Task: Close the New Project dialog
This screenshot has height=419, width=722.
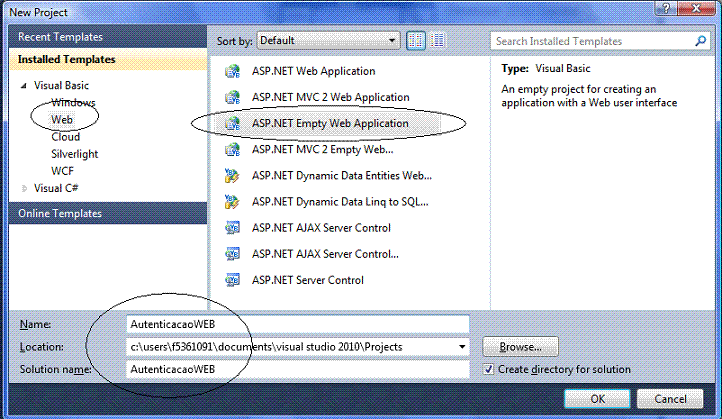Action: [697, 8]
